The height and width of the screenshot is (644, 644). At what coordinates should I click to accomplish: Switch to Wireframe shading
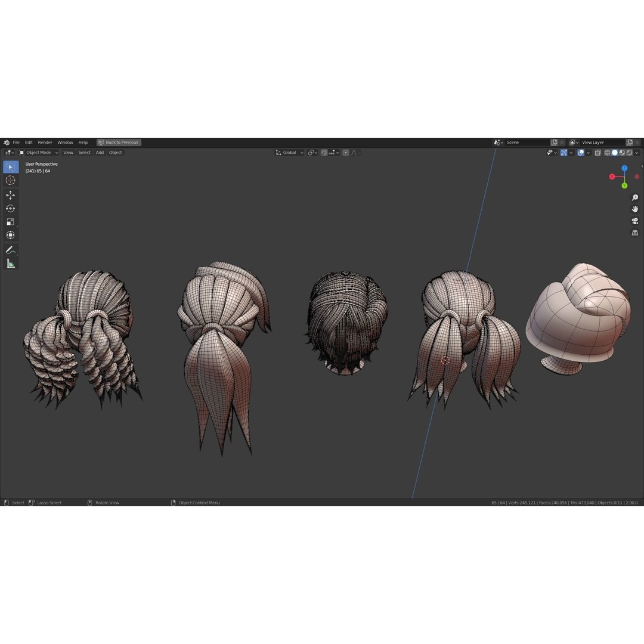click(x=607, y=153)
